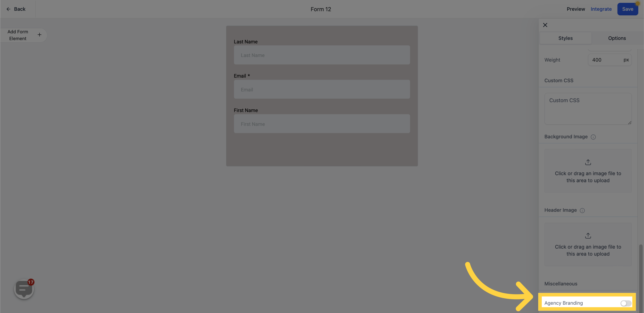Click the Preview button

(576, 9)
